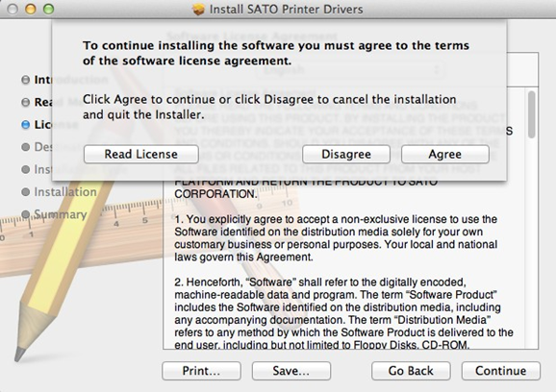This screenshot has height=392, width=556.
Task: Click the Save... button
Action: [291, 371]
